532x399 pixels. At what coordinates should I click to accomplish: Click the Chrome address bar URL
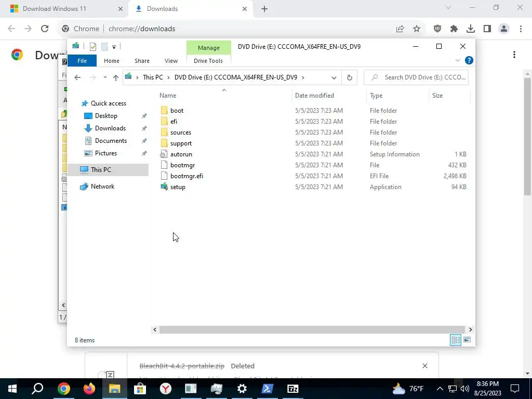pyautogui.click(x=142, y=29)
